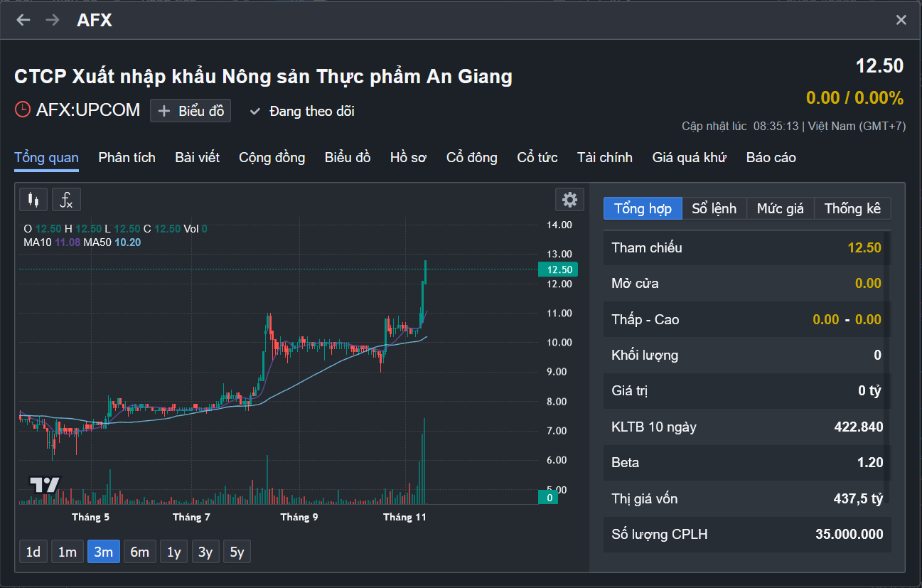The width and height of the screenshot is (922, 588).
Task: Select the Tổng hợp panel tab
Action: [643, 208]
